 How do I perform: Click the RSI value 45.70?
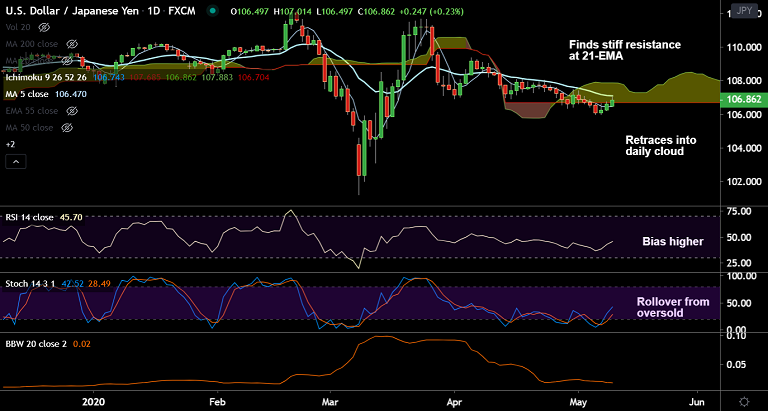(71, 217)
